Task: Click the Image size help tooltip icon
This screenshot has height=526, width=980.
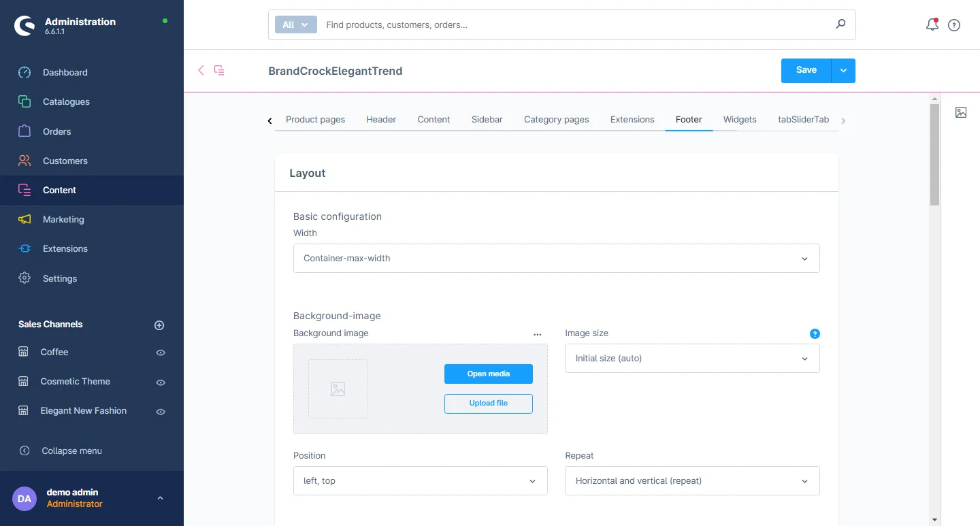Action: coord(815,333)
